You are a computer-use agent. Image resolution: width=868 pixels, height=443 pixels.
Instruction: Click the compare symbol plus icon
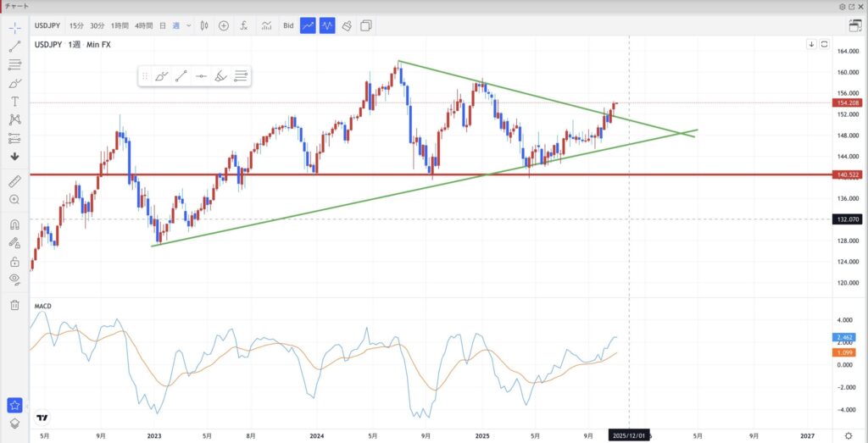224,25
